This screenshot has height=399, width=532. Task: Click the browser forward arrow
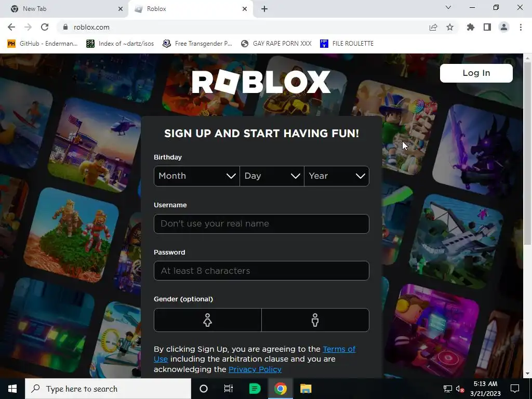pyautogui.click(x=28, y=27)
